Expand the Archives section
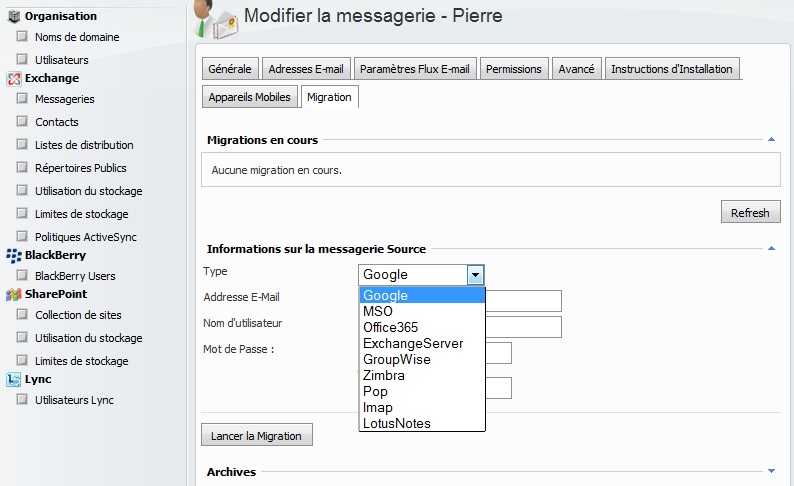This screenshot has height=486, width=794. pyautogui.click(x=771, y=471)
